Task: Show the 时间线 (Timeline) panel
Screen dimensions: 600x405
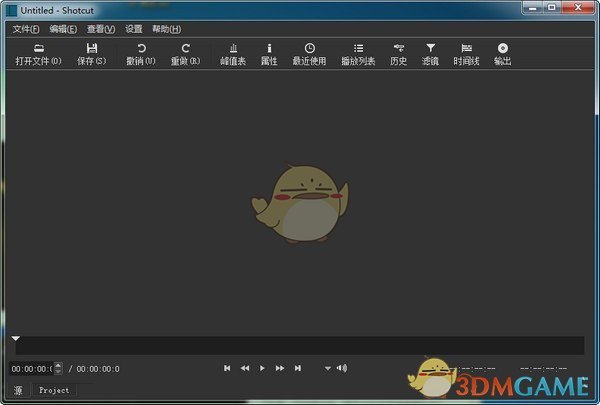Action: [x=466, y=54]
